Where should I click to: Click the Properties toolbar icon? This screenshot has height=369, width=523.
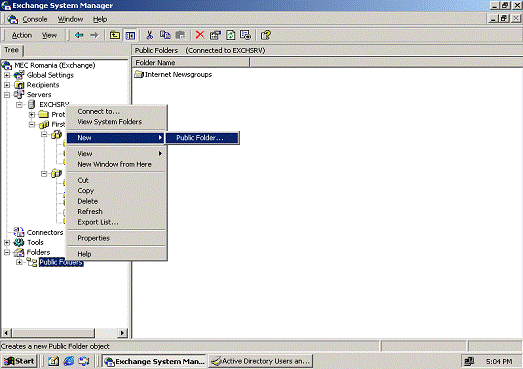pyautogui.click(x=215, y=35)
